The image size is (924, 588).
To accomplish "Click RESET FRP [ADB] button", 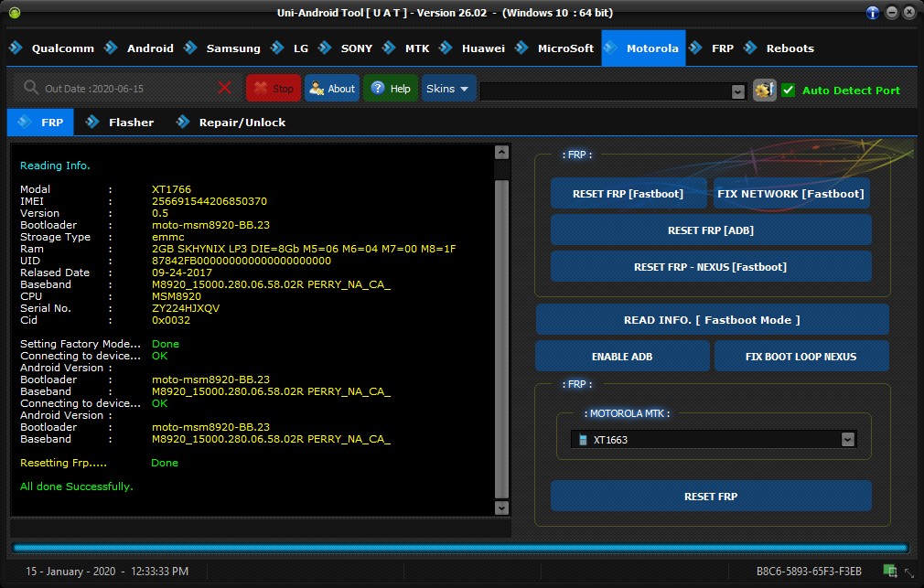I will [x=711, y=230].
